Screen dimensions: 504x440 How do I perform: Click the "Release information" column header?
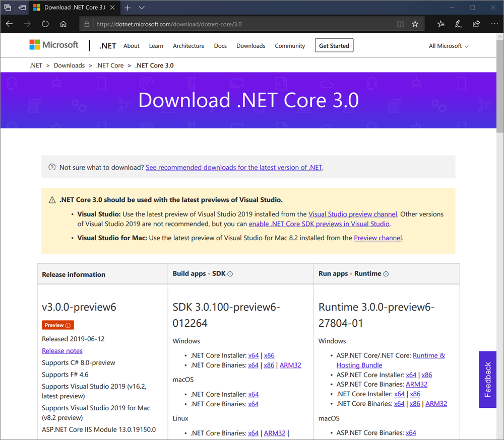coord(74,274)
